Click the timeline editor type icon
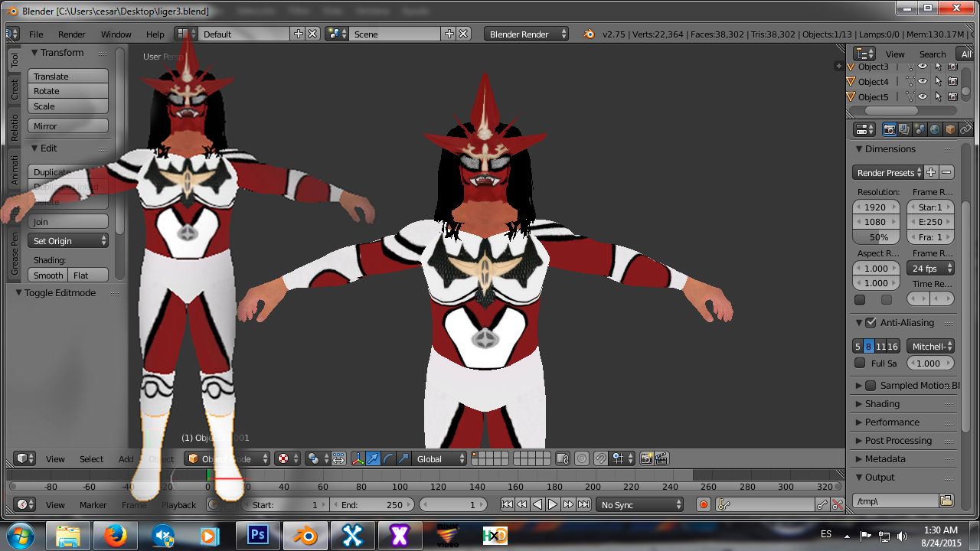 [25, 504]
